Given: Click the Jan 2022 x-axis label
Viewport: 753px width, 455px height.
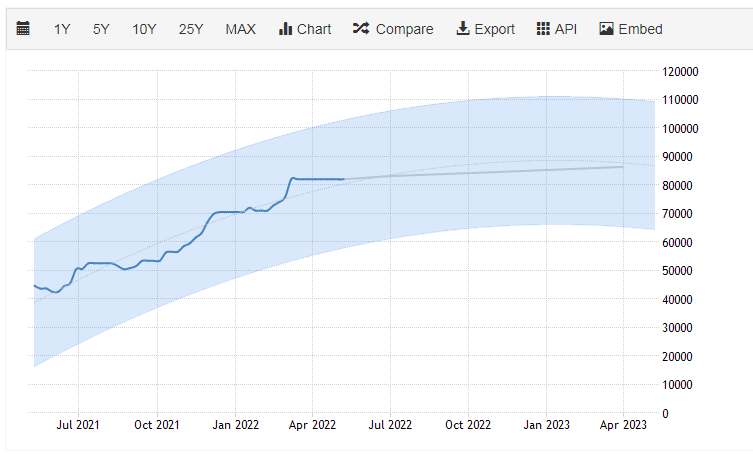Looking at the screenshot, I should (x=235, y=425).
